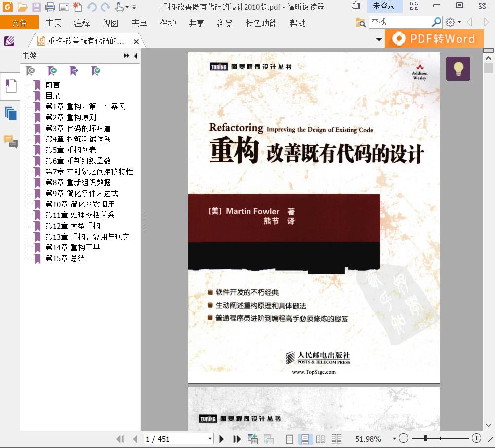The height and width of the screenshot is (448, 495).
Task: Click the zoom in plus button
Action: [476, 438]
